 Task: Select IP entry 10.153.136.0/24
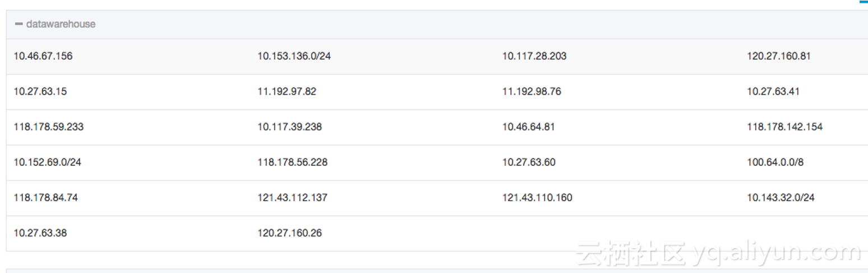(294, 56)
